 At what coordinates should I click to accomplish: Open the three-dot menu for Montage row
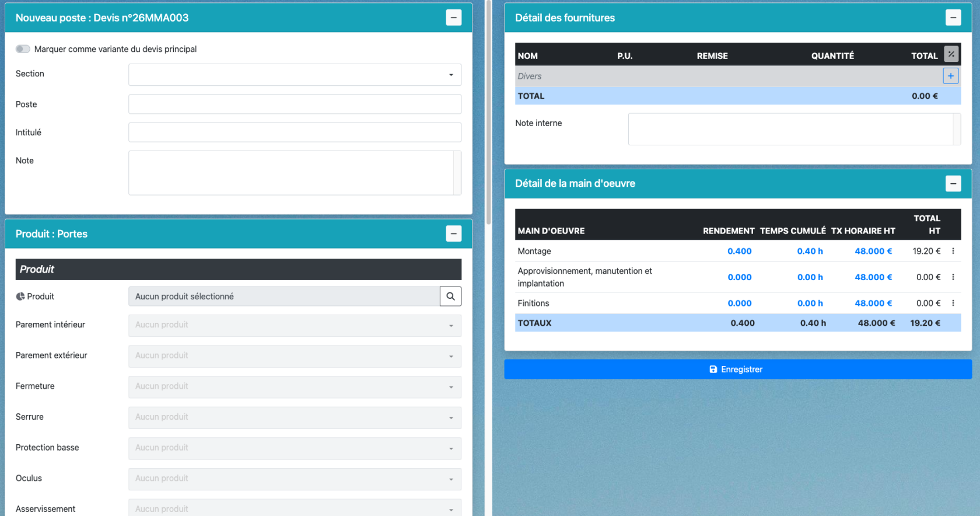(953, 251)
